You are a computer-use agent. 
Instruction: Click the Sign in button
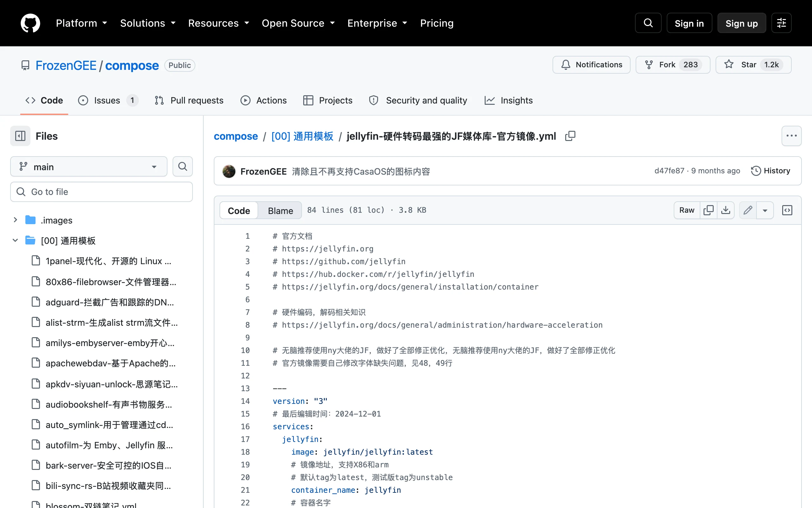[689, 23]
